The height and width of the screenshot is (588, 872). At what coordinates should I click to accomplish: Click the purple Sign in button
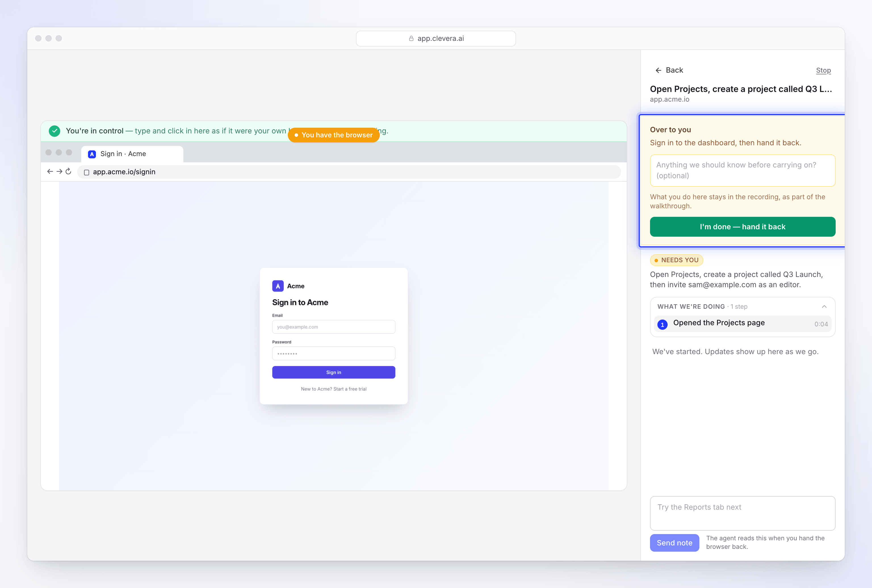[x=334, y=372]
